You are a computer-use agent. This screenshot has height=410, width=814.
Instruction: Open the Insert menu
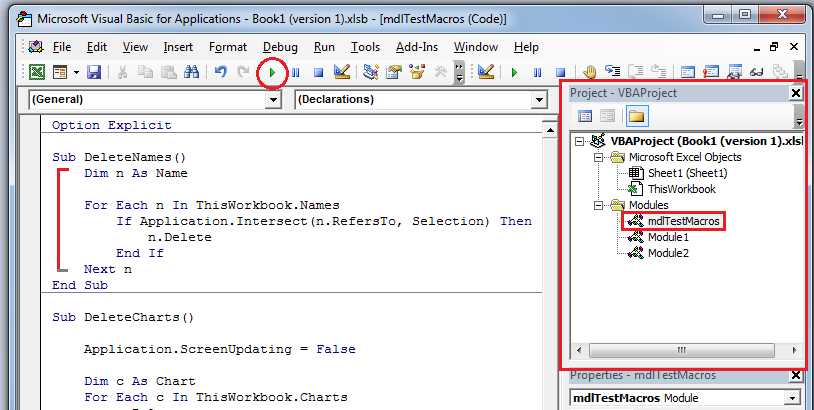(x=178, y=47)
